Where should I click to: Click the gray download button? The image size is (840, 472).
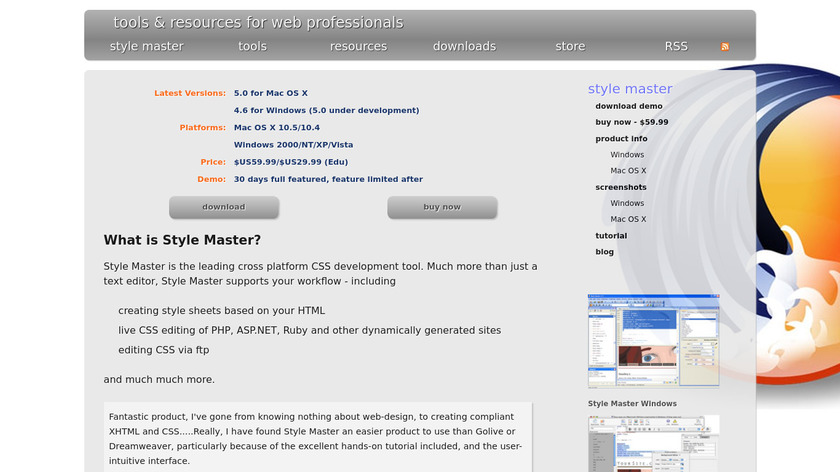click(224, 207)
